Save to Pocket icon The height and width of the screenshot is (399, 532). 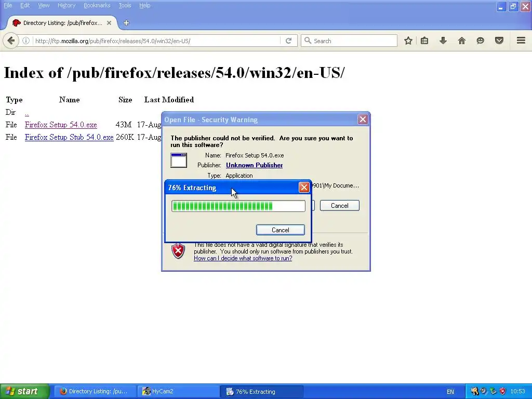pos(499,41)
